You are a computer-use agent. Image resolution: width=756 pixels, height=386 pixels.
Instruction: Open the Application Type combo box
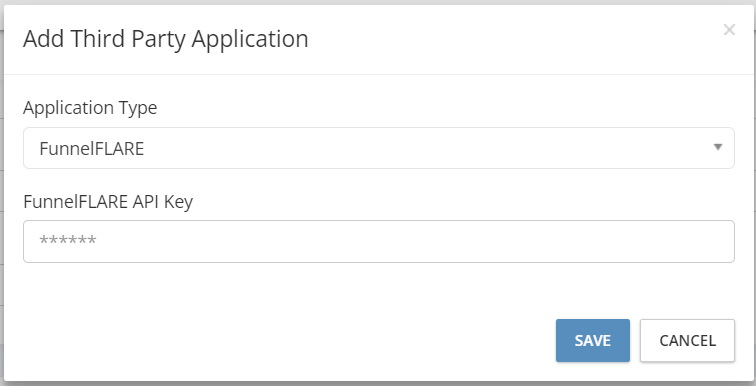pos(379,148)
